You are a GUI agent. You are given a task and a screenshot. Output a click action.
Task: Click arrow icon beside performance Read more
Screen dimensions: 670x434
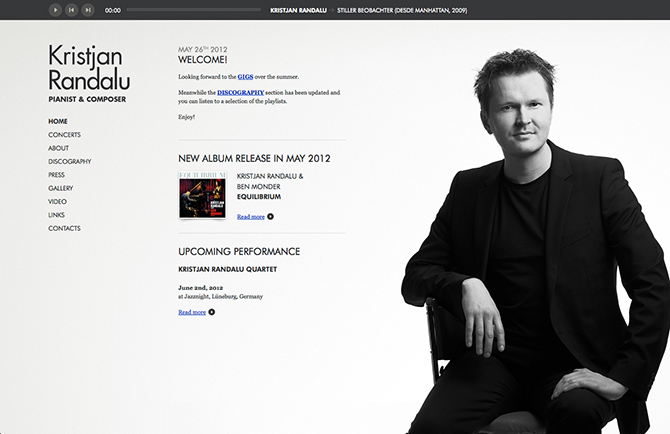212,312
